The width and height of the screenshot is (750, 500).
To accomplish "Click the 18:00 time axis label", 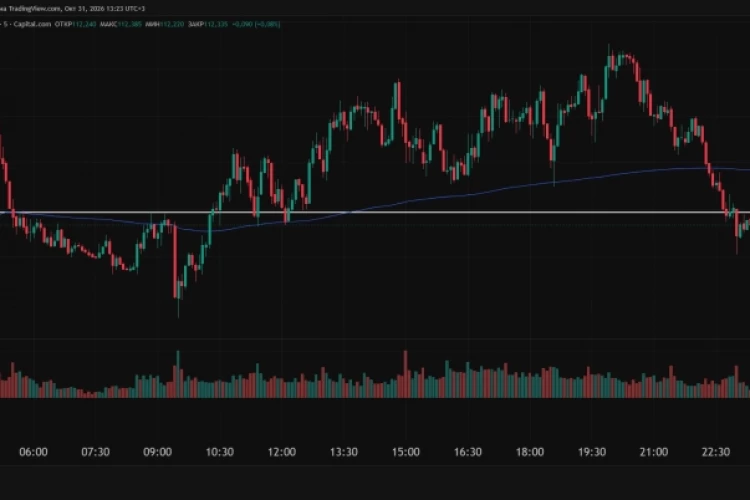I will pyautogui.click(x=529, y=452).
